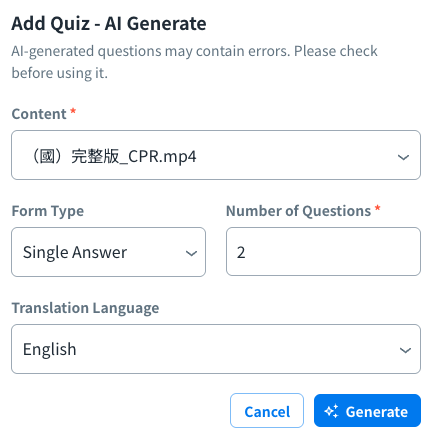438x439 pixels.
Task: Open the Translation Language dropdown
Action: coord(216,349)
